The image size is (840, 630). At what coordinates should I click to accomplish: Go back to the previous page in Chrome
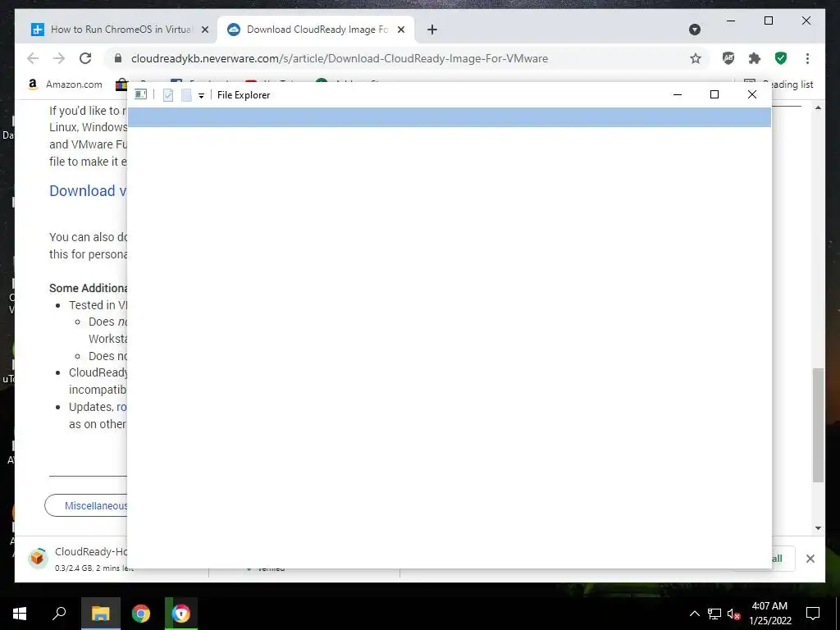(x=33, y=58)
